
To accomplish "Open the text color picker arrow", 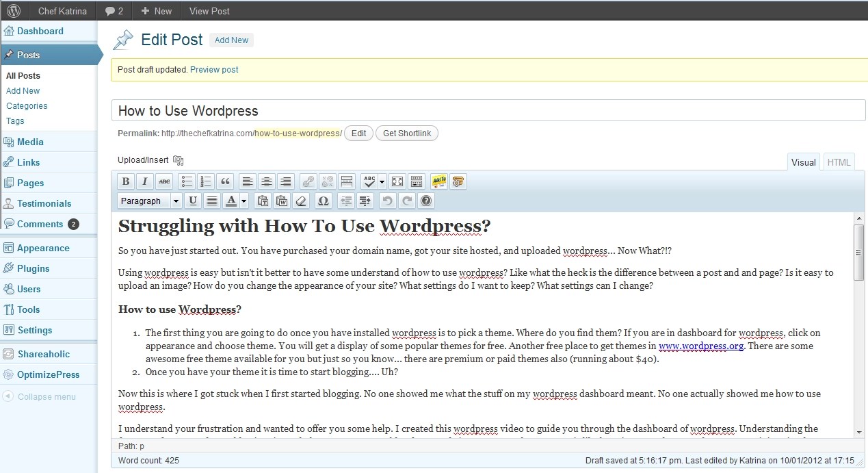I will pyautogui.click(x=244, y=201).
